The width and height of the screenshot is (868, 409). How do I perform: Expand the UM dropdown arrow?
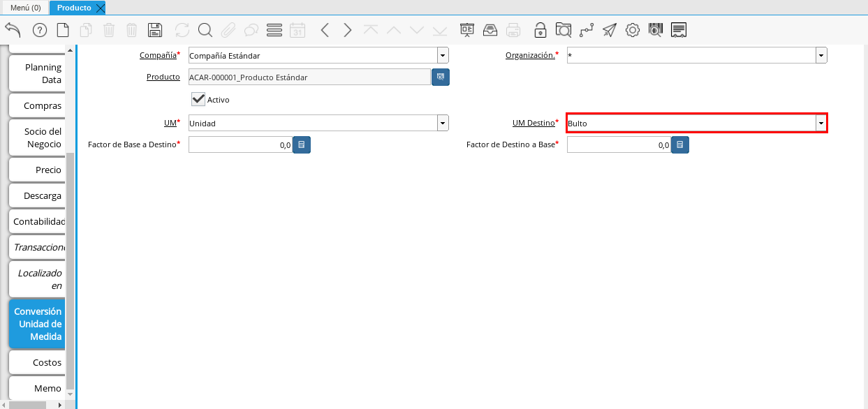pyautogui.click(x=443, y=123)
